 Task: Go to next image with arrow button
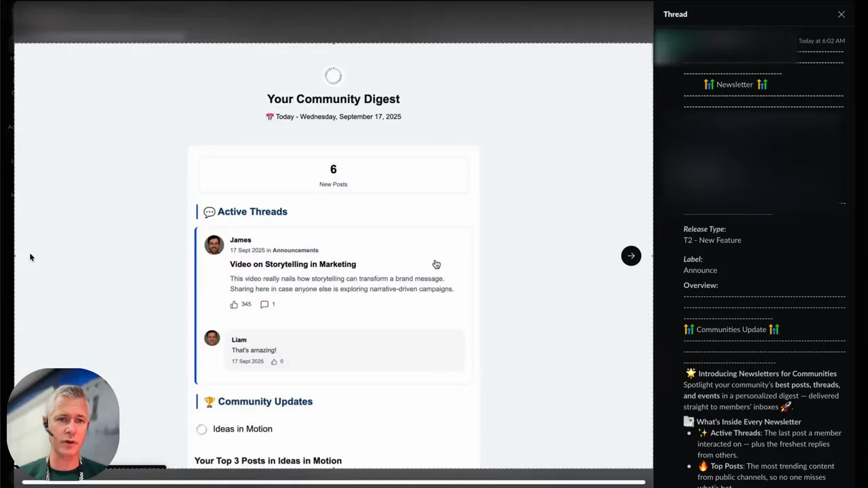(631, 256)
